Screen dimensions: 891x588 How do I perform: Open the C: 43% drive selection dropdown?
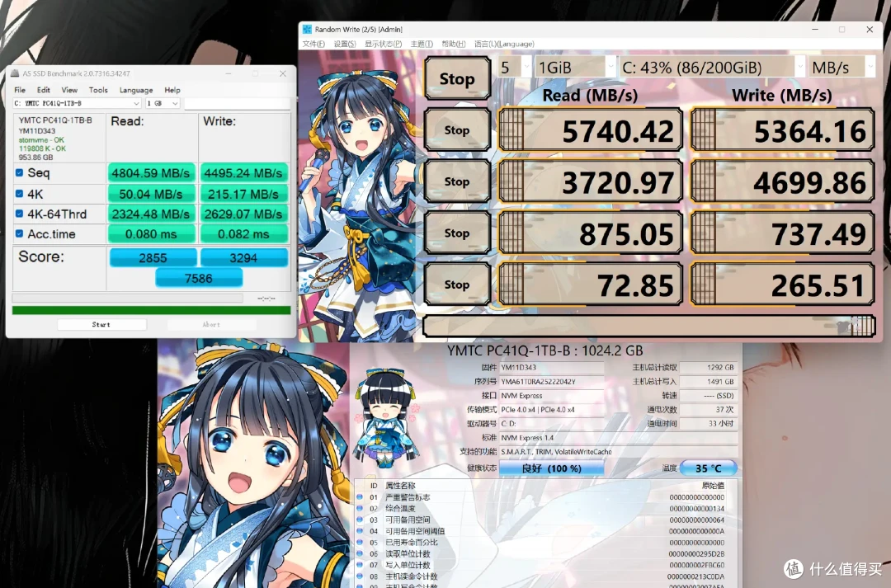point(712,68)
